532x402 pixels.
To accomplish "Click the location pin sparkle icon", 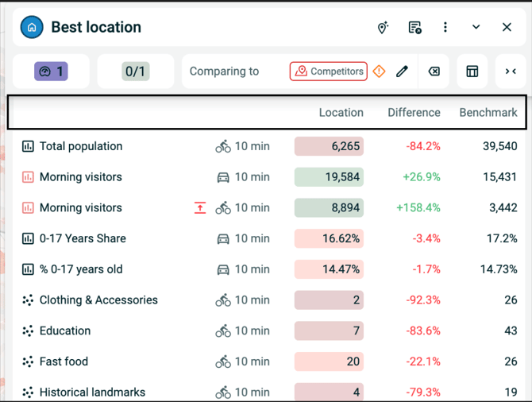I will [x=383, y=27].
